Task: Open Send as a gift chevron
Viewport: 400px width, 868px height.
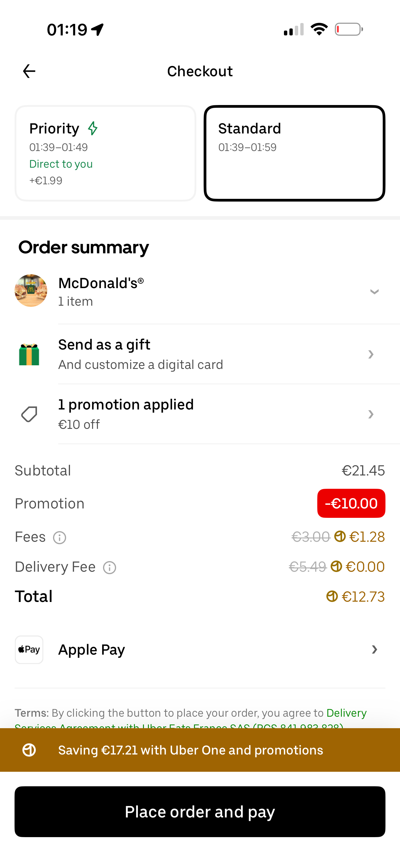Action: [x=371, y=354]
